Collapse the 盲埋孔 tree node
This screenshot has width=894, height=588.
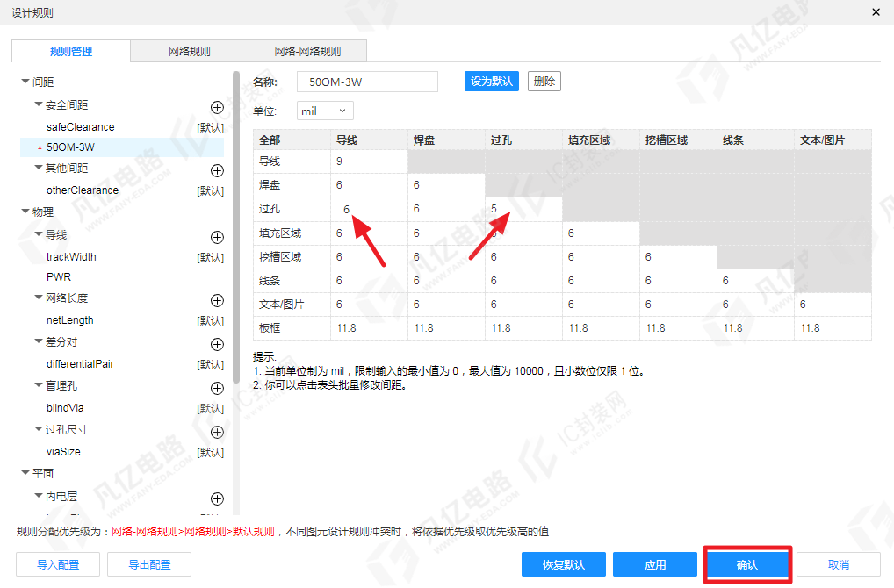pyautogui.click(x=38, y=385)
